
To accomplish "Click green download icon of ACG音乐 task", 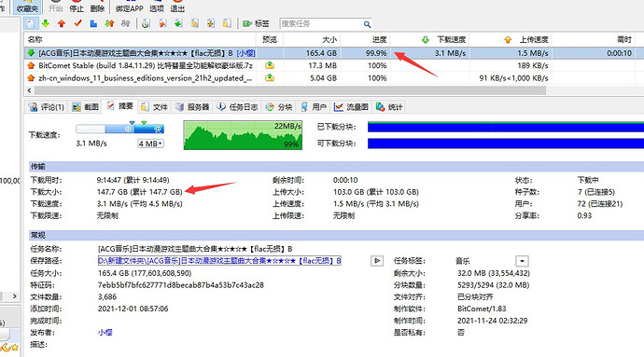I will (x=31, y=53).
